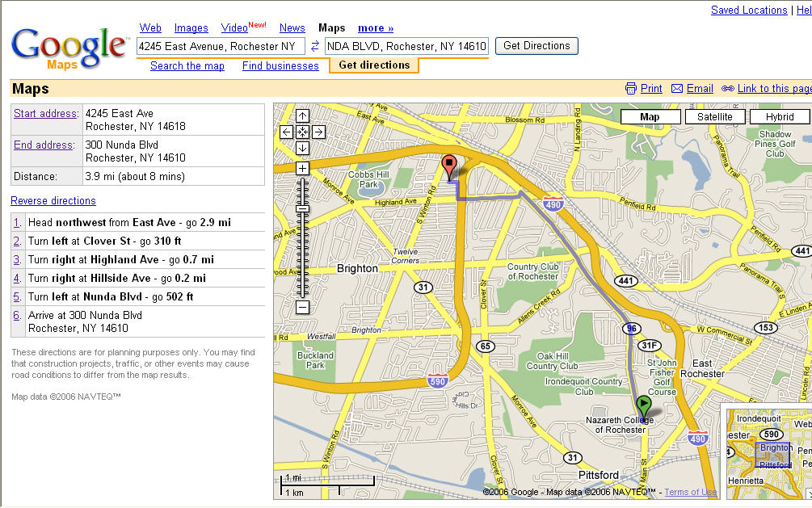Image resolution: width=812 pixels, height=508 pixels.
Task: Click the chain link icon
Action: tap(728, 89)
